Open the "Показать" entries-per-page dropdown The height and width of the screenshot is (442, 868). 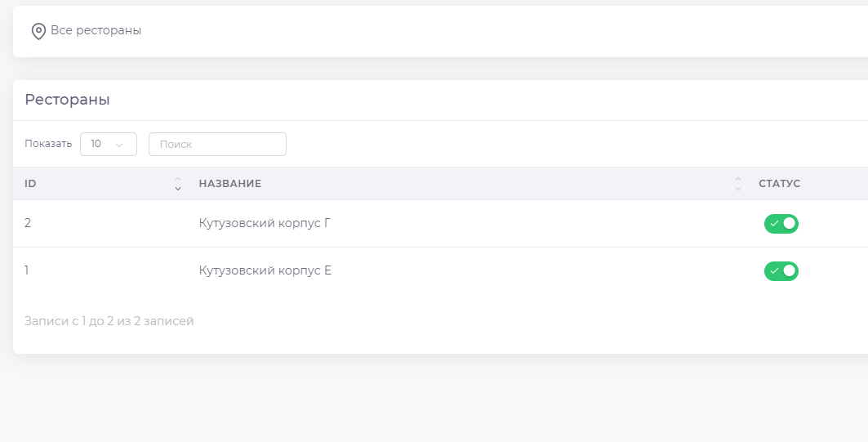tap(108, 144)
